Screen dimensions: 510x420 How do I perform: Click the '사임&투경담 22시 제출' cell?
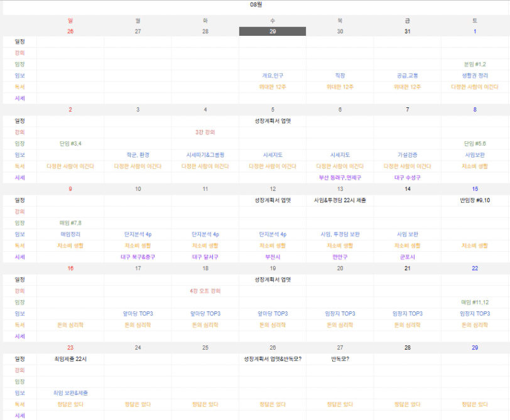click(x=340, y=200)
